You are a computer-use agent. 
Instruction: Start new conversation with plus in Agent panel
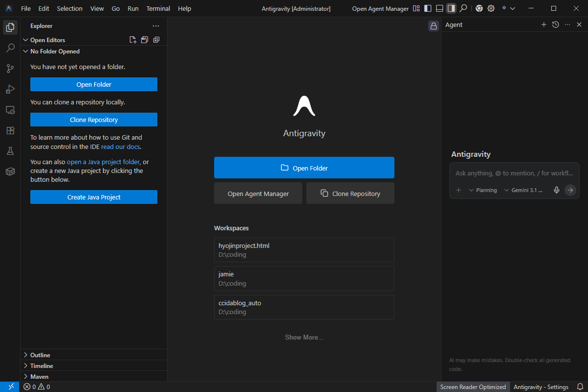pos(543,24)
